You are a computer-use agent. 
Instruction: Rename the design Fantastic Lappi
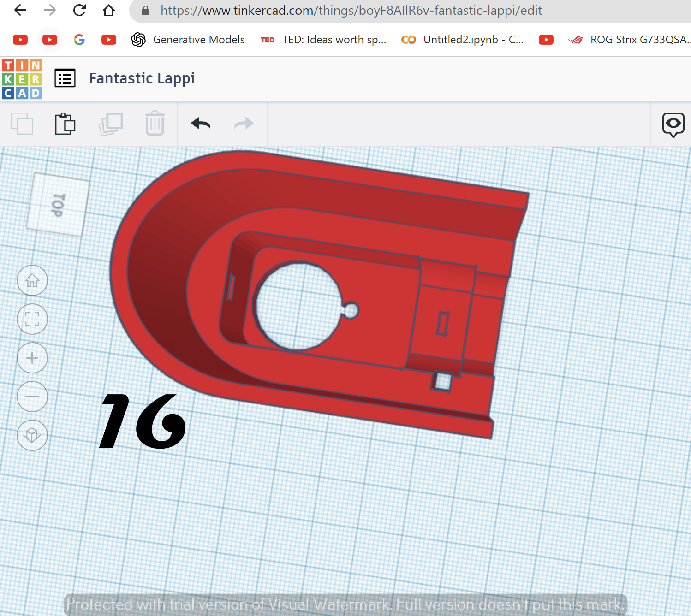142,78
